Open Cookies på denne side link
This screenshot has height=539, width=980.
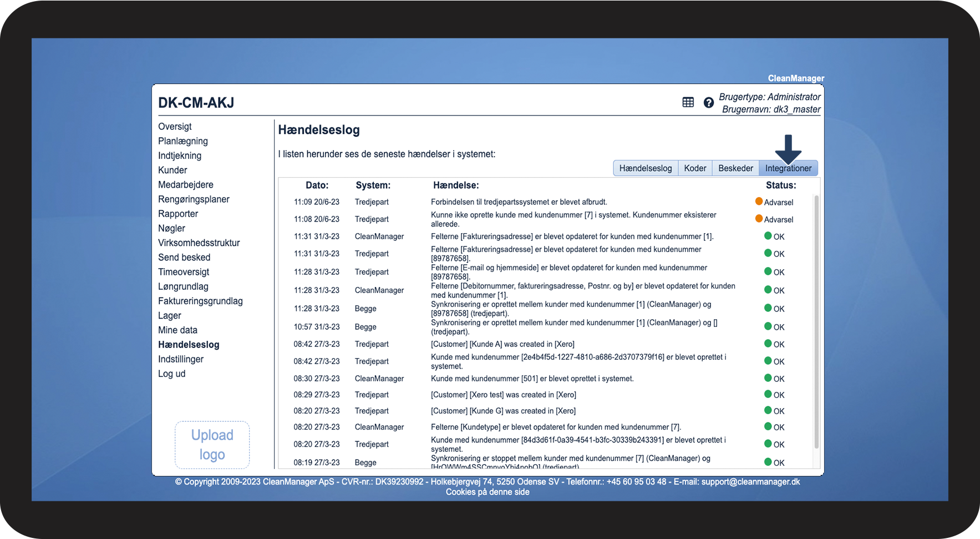(488, 492)
